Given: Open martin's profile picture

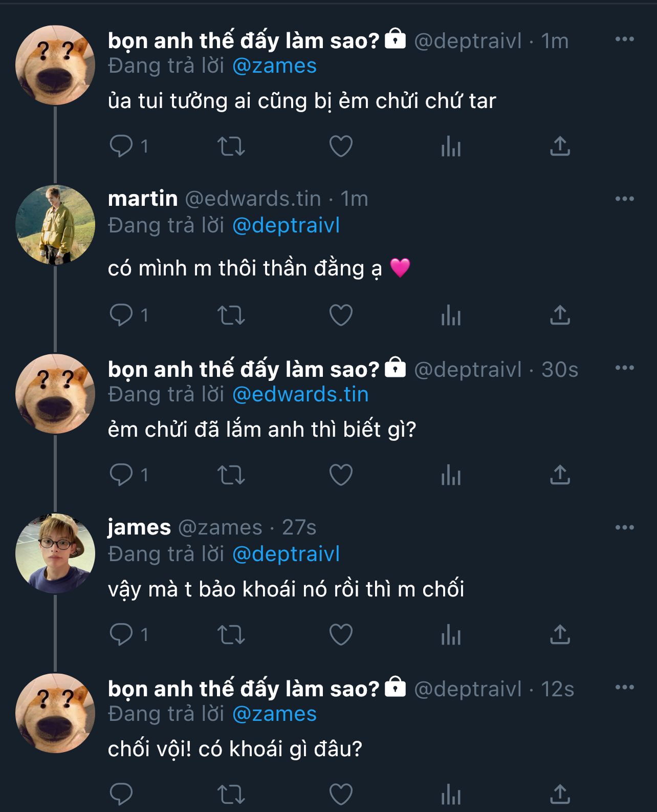Looking at the screenshot, I should pyautogui.click(x=55, y=225).
